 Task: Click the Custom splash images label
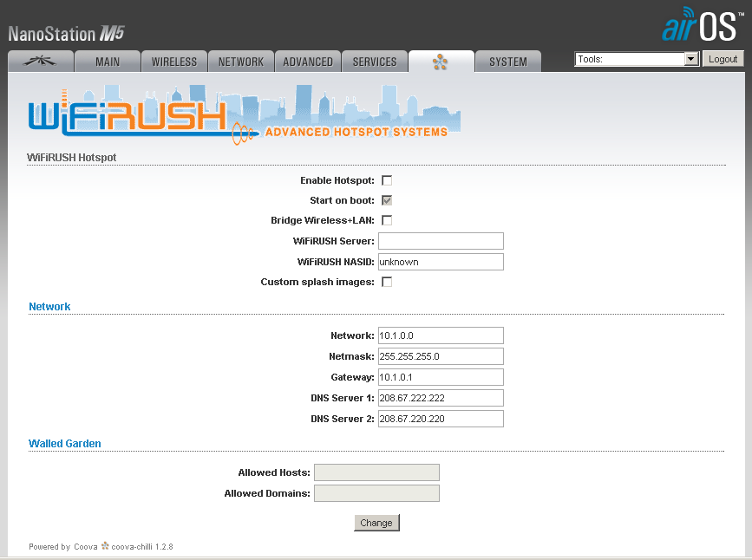coord(317,282)
